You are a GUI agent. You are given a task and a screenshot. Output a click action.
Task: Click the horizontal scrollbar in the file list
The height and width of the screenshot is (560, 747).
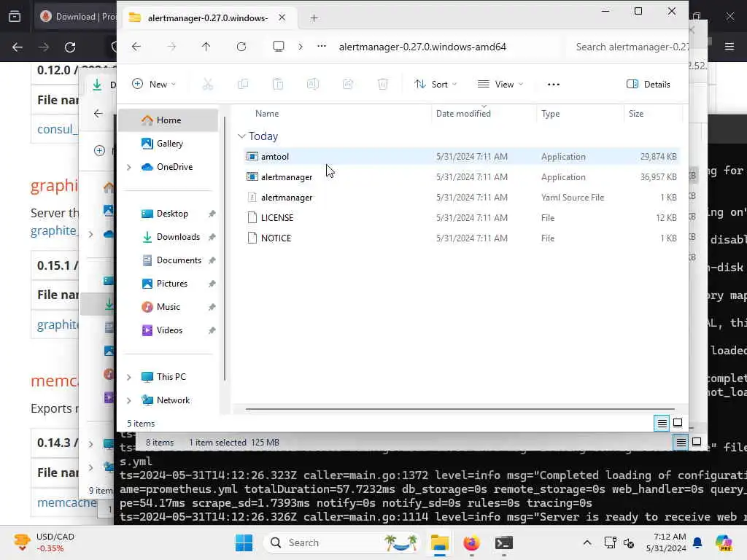point(460,408)
